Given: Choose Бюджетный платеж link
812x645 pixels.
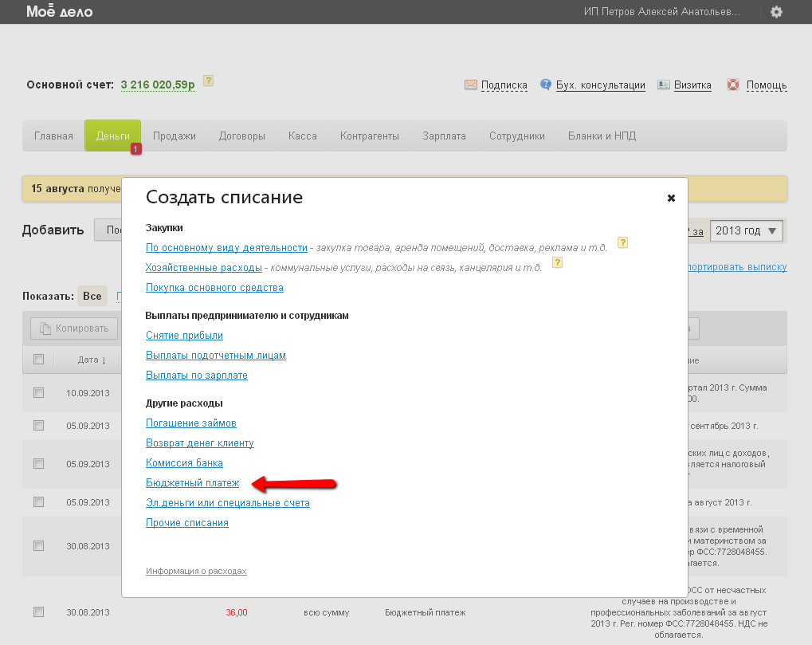Looking at the screenshot, I should pos(192,483).
